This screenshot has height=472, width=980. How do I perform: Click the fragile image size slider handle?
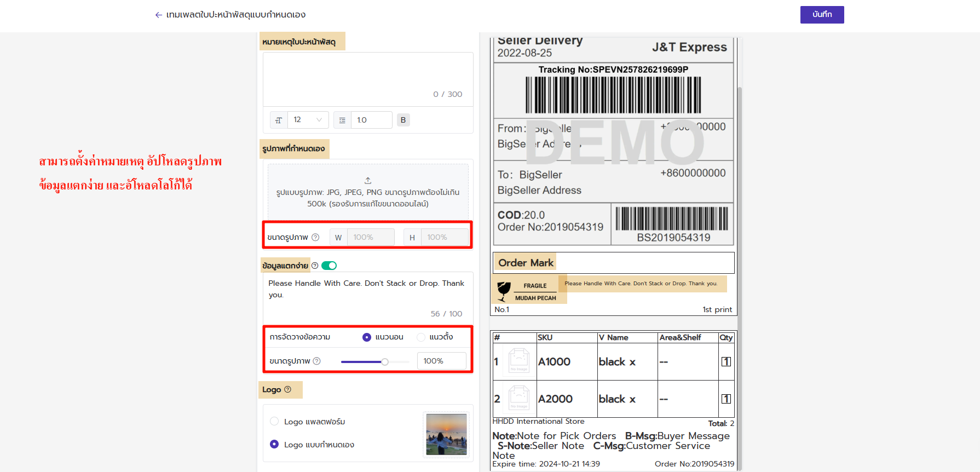[x=385, y=361]
